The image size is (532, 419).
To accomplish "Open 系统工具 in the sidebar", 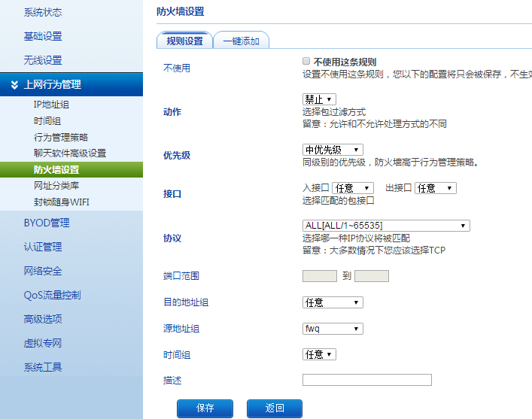I will (43, 367).
